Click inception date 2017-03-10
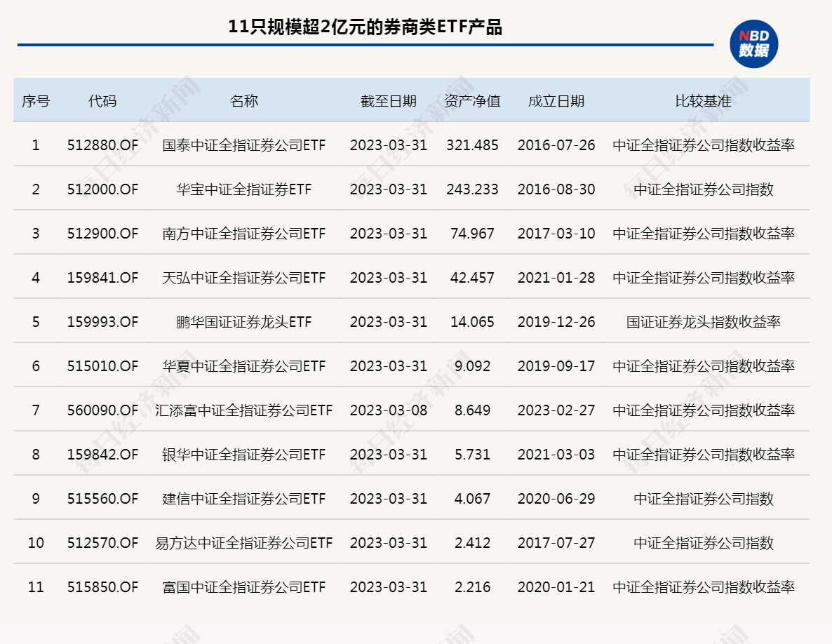 coord(556,234)
